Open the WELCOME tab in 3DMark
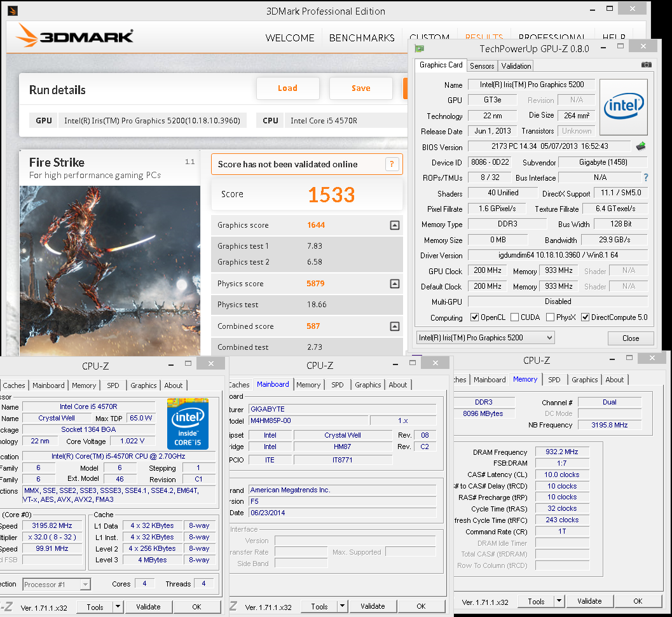 point(290,38)
